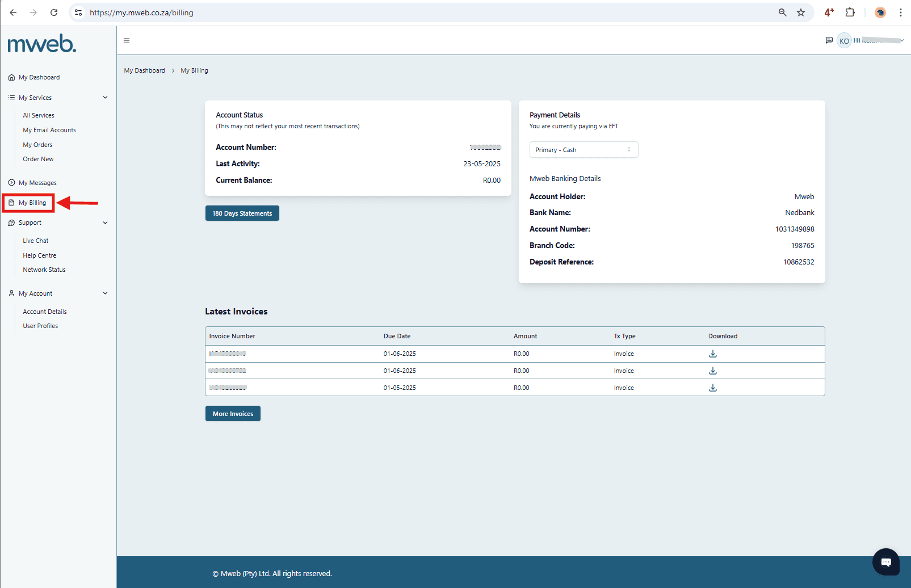This screenshot has height=588, width=911.
Task: Open the sidebar hamburger menu
Action: [126, 40]
